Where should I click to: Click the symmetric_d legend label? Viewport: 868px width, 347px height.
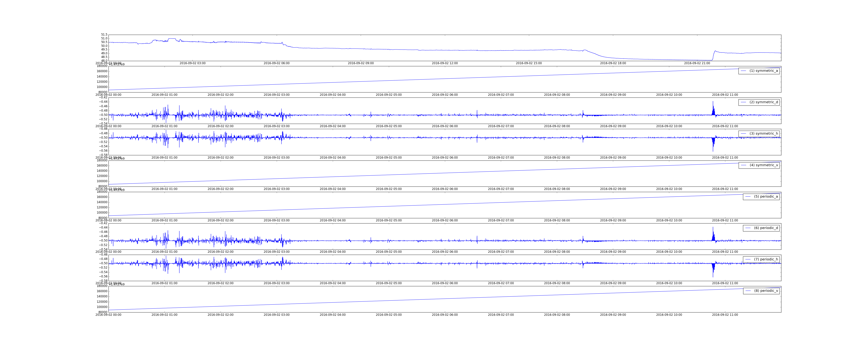click(x=763, y=102)
